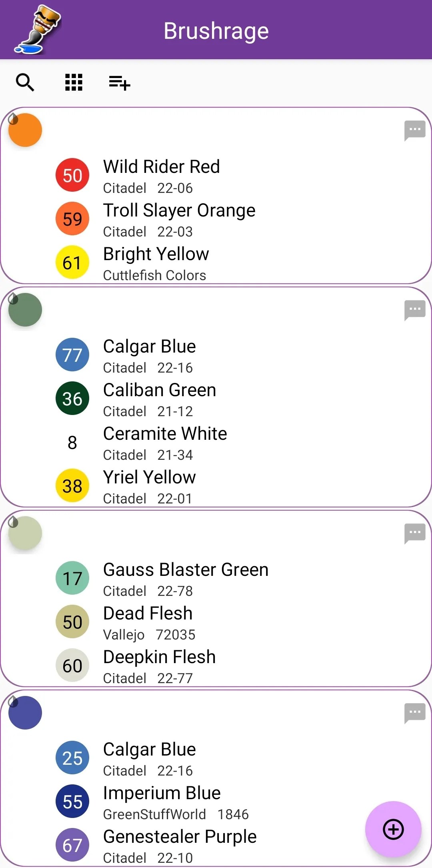Select Bright Yellow from Cuttlefish Colors

point(156,262)
